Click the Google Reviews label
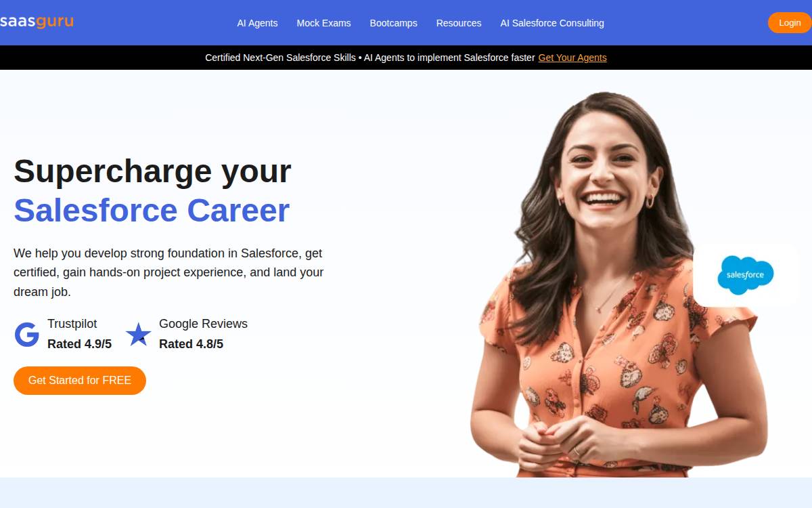The height and width of the screenshot is (508, 812). pyautogui.click(x=203, y=324)
